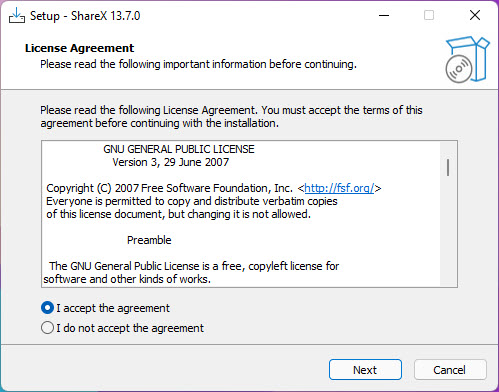Minimize the setup window

tap(384, 15)
